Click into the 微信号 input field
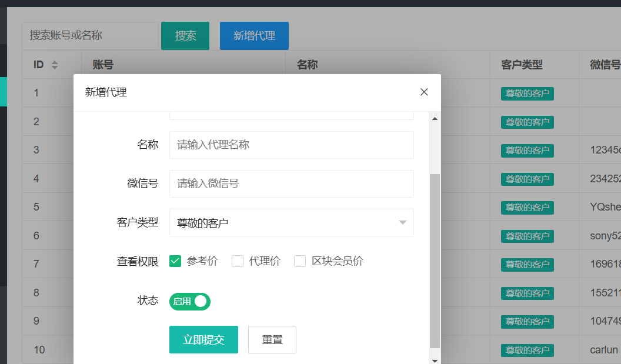This screenshot has width=621, height=364. tap(291, 183)
